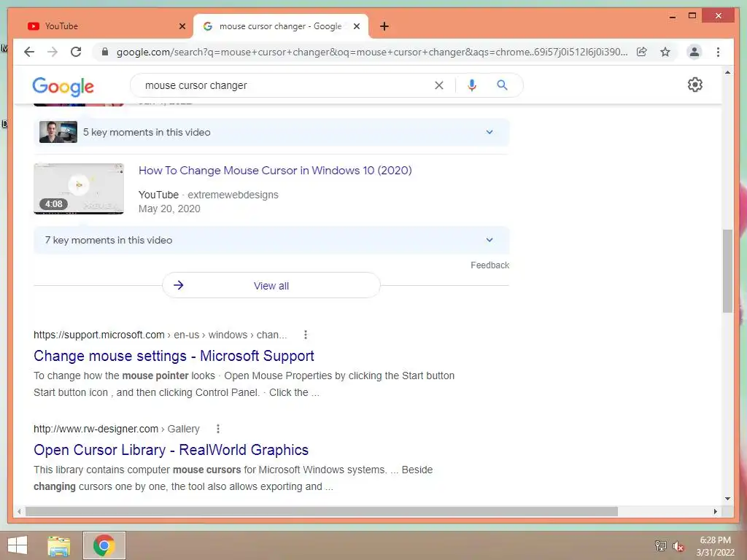The image size is (747, 560).
Task: Click the browser forward arrow
Action: click(53, 52)
